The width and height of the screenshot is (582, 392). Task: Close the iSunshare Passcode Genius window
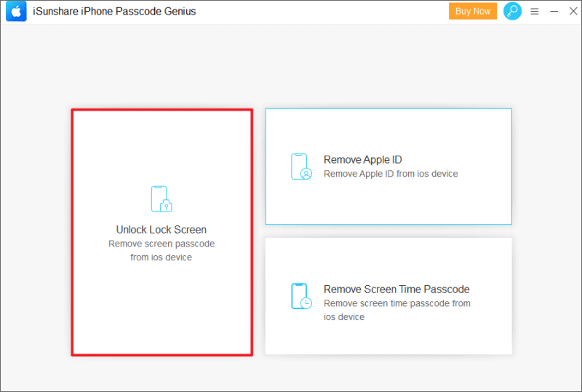573,12
